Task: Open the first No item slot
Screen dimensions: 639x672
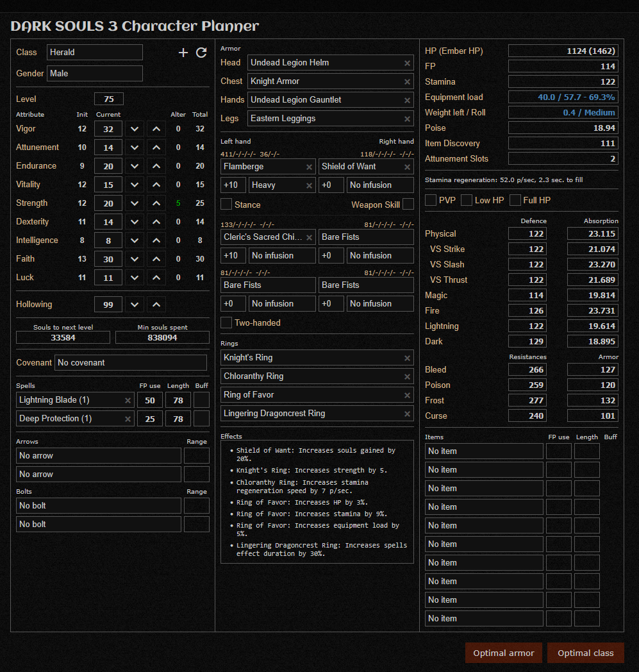Action: tap(484, 451)
